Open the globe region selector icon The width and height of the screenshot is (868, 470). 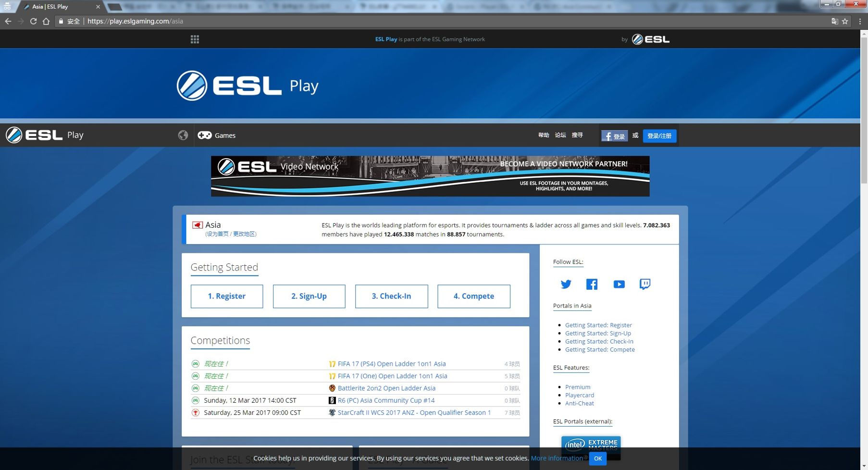183,136
